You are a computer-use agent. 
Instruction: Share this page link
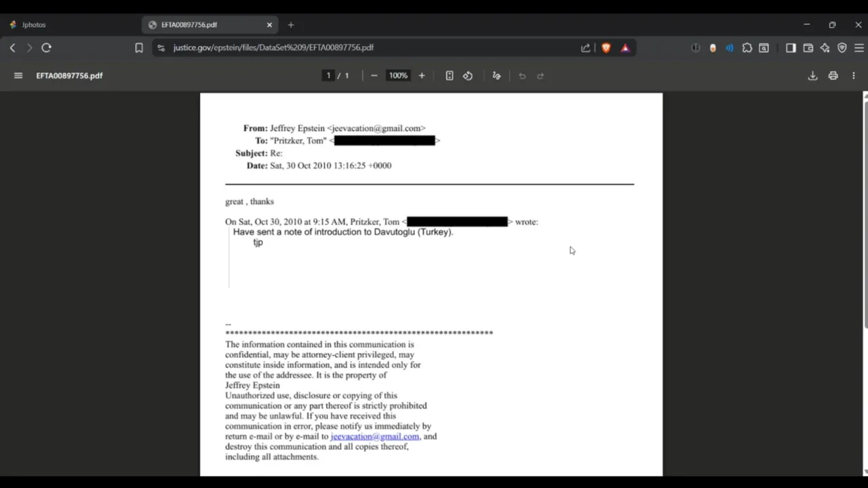point(585,47)
